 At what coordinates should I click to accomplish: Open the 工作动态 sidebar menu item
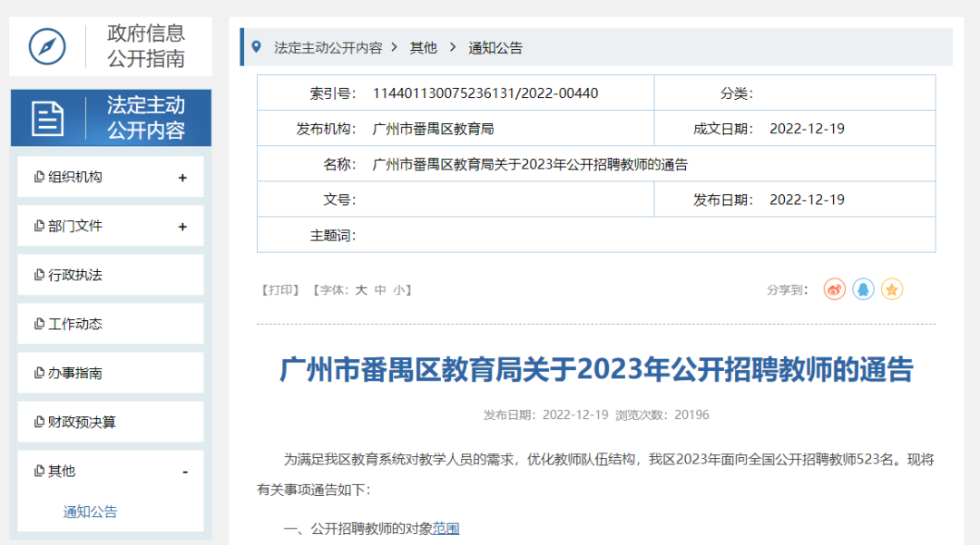75,324
